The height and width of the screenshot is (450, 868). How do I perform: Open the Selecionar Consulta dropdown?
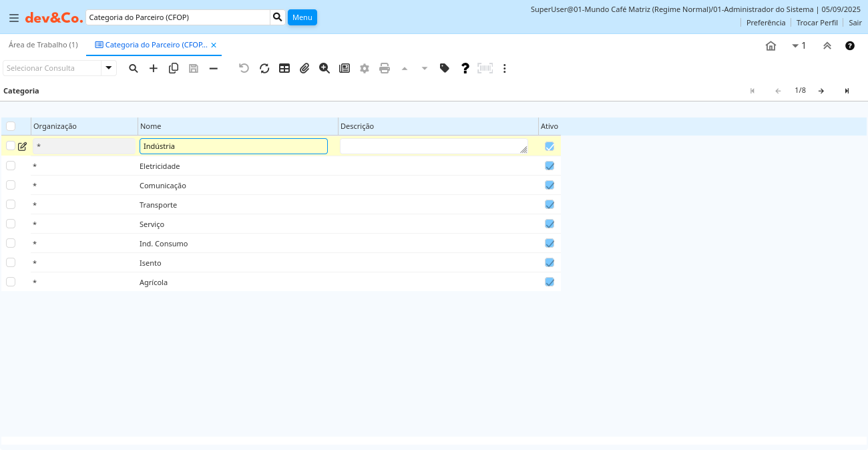[x=109, y=68]
